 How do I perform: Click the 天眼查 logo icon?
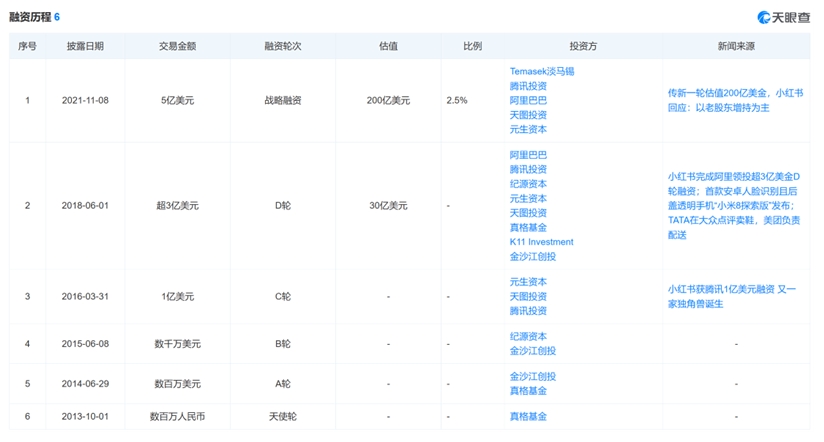coord(765,17)
